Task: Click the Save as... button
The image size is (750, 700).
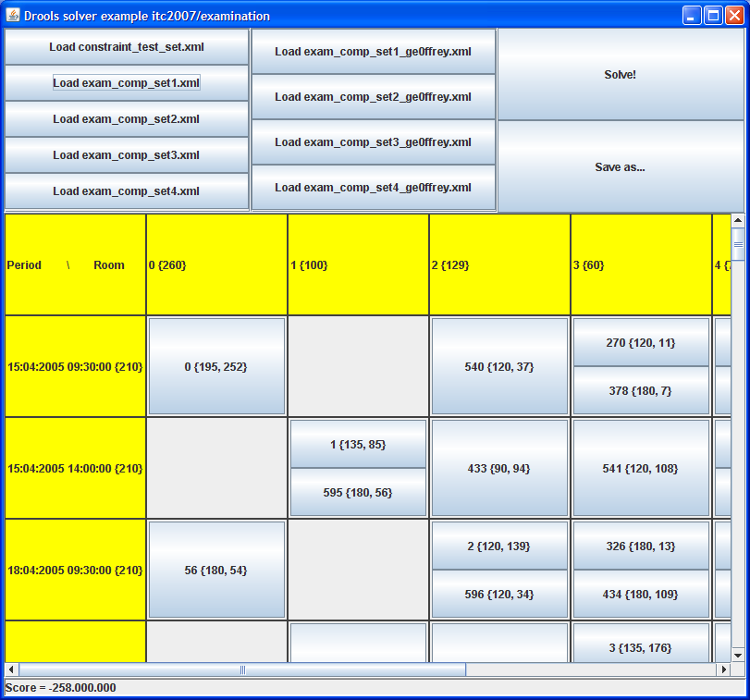Action: click(x=620, y=167)
